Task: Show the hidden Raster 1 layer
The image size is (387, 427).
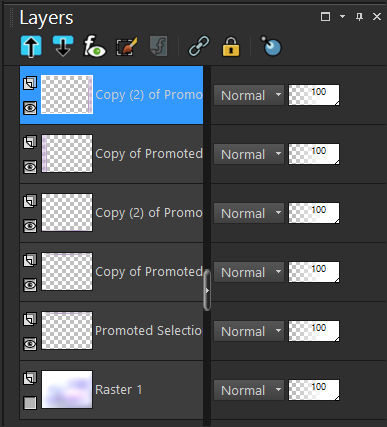Action: click(x=30, y=403)
